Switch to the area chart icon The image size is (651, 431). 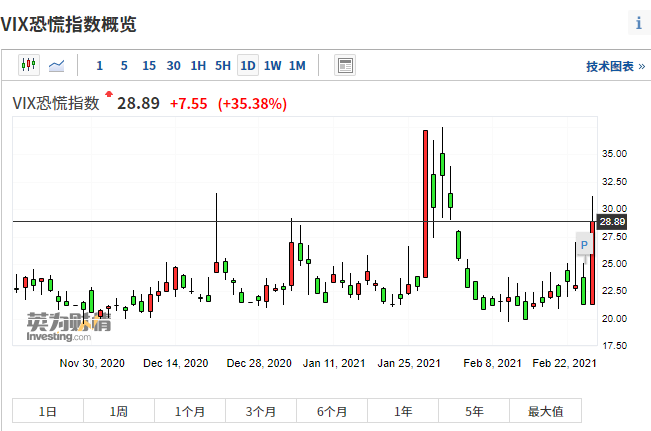point(58,66)
